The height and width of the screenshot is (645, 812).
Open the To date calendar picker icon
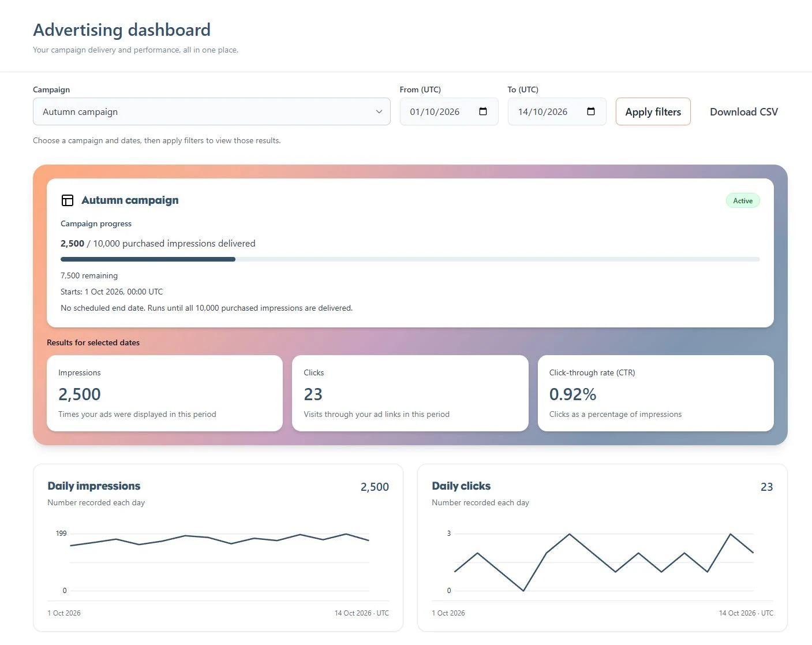click(591, 111)
